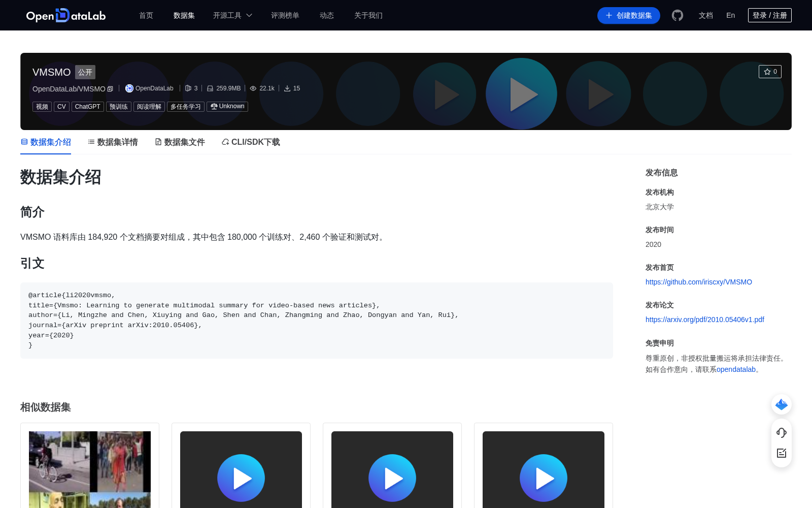Click the storage size icon 259.9MB

click(x=210, y=88)
